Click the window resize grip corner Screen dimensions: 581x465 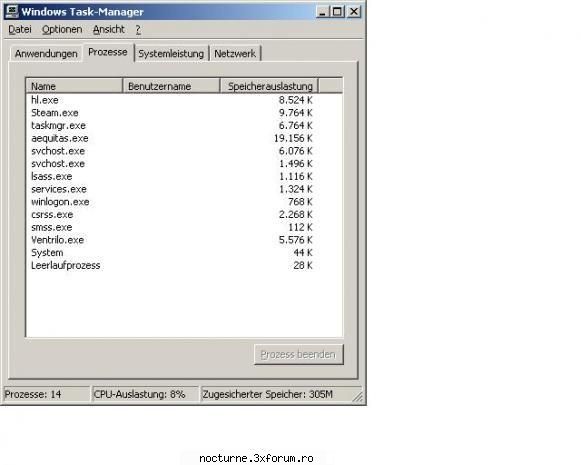pos(358,397)
